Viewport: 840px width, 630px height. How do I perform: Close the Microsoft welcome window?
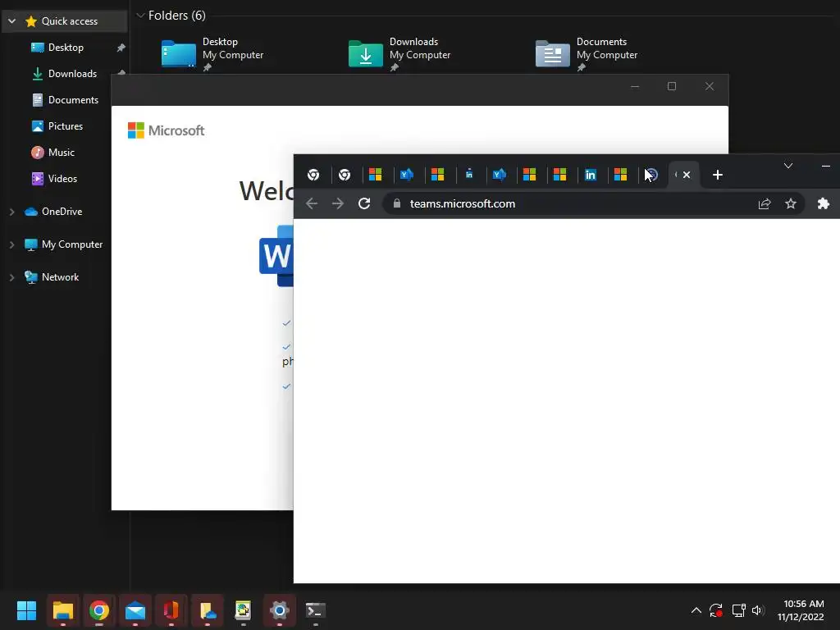[710, 86]
